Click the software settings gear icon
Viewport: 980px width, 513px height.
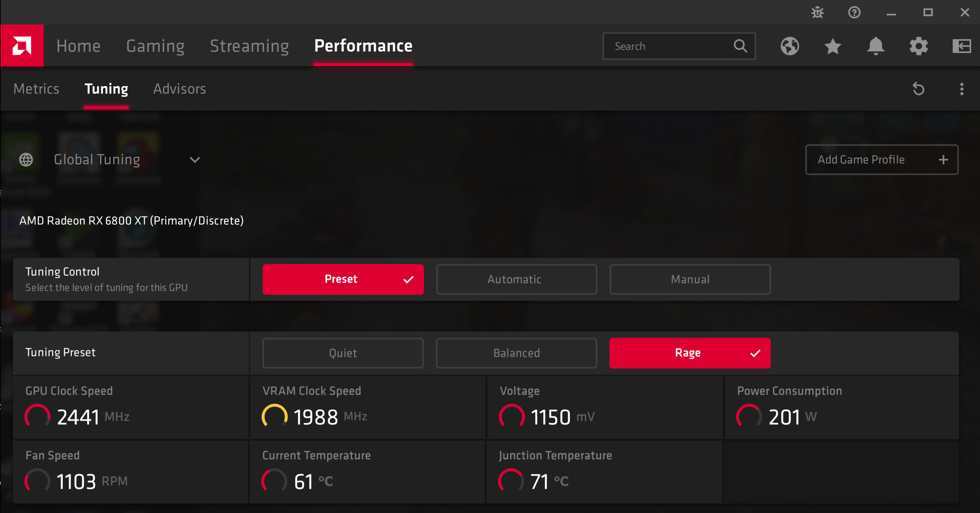tap(917, 45)
